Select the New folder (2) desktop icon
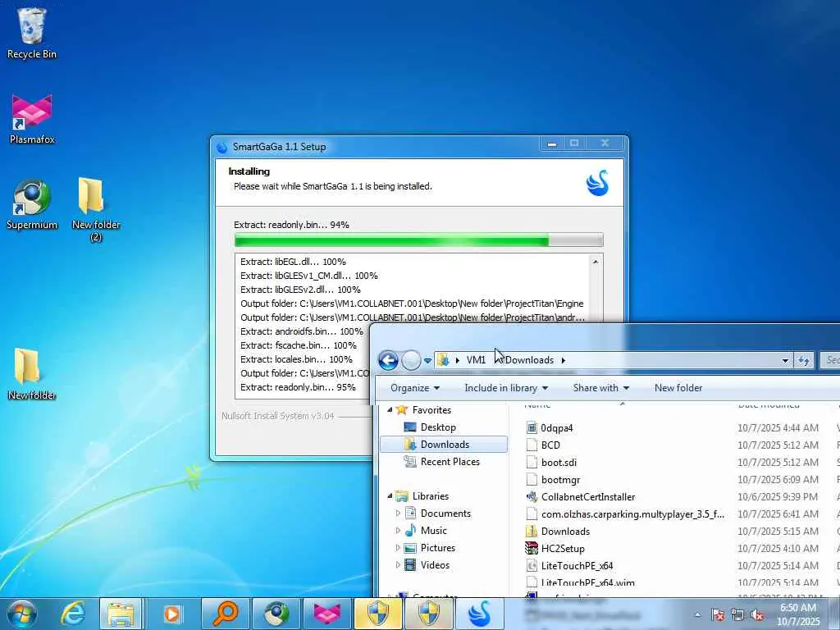 [x=95, y=209]
